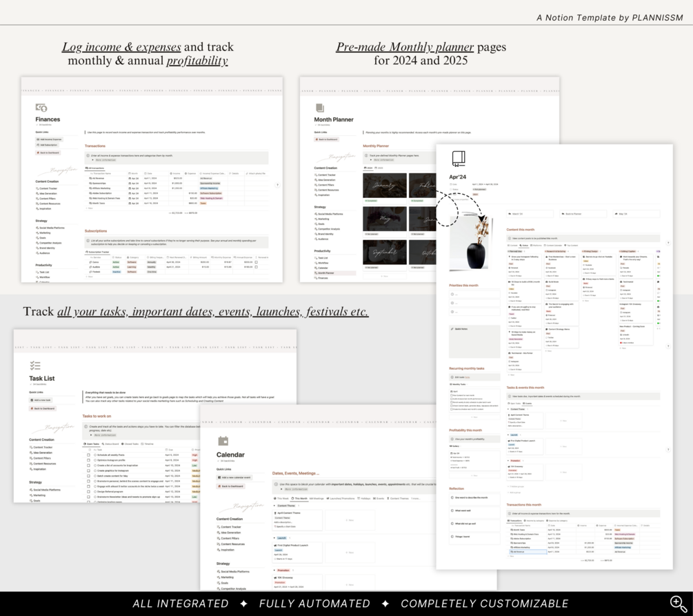
Task: Click Add a new calendar event button
Action: 234,477
